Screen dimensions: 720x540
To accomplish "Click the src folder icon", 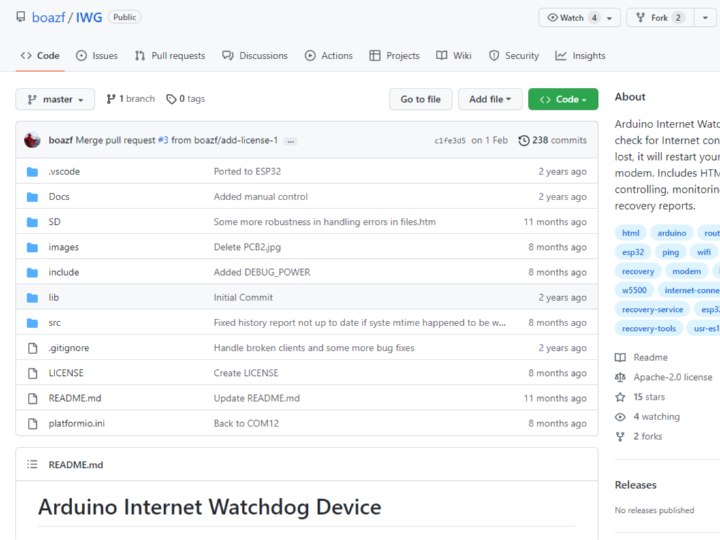I will [x=32, y=323].
